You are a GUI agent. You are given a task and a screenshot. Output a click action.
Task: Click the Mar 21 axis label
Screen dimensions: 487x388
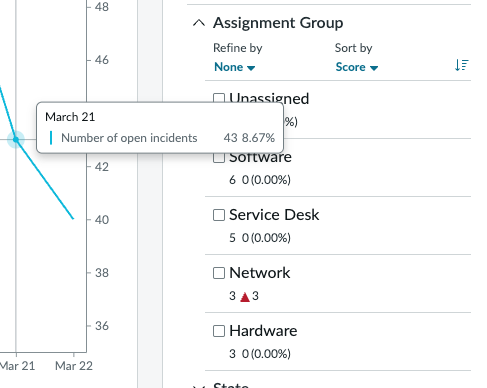point(17,366)
